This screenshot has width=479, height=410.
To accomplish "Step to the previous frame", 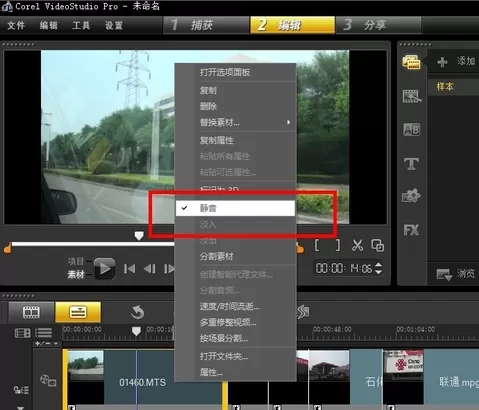I will (149, 269).
